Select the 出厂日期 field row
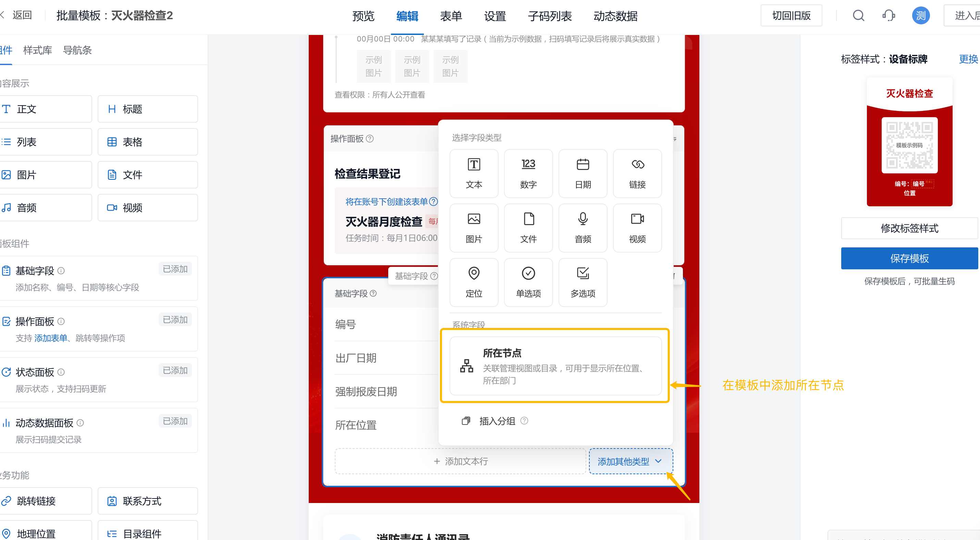The width and height of the screenshot is (980, 540). [x=386, y=358]
